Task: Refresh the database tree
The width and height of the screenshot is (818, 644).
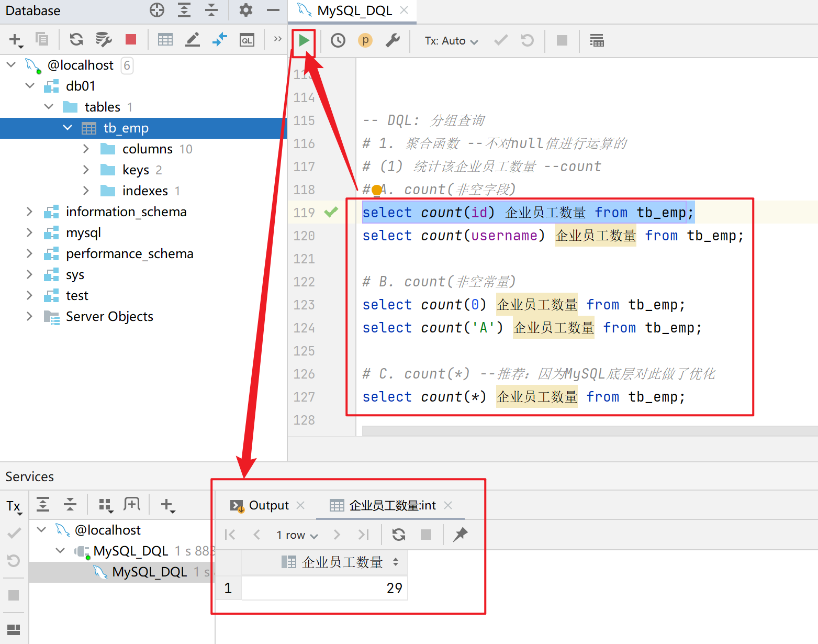Action: click(x=76, y=39)
